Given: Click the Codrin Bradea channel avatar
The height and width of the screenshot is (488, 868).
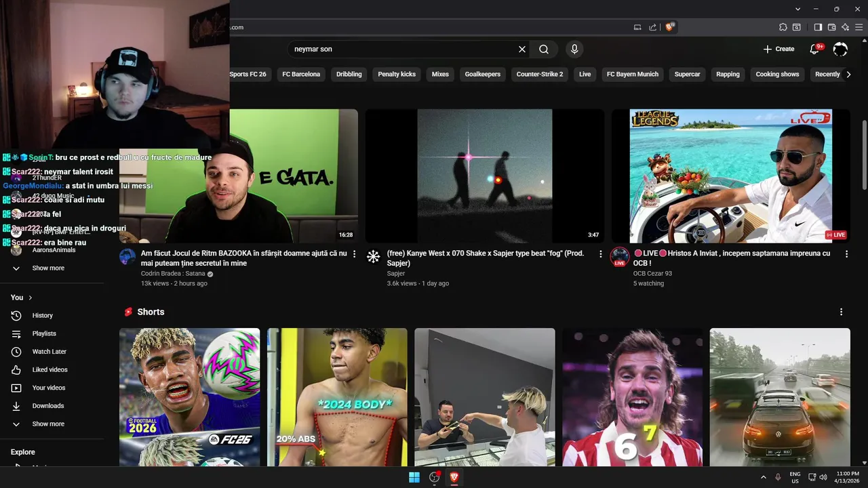Looking at the screenshot, I should coord(127,256).
